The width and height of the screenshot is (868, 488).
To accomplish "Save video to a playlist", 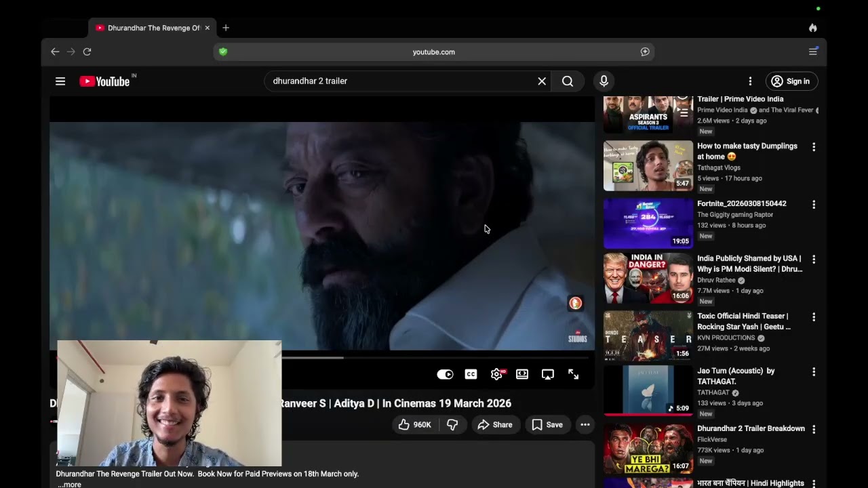I will [x=547, y=425].
